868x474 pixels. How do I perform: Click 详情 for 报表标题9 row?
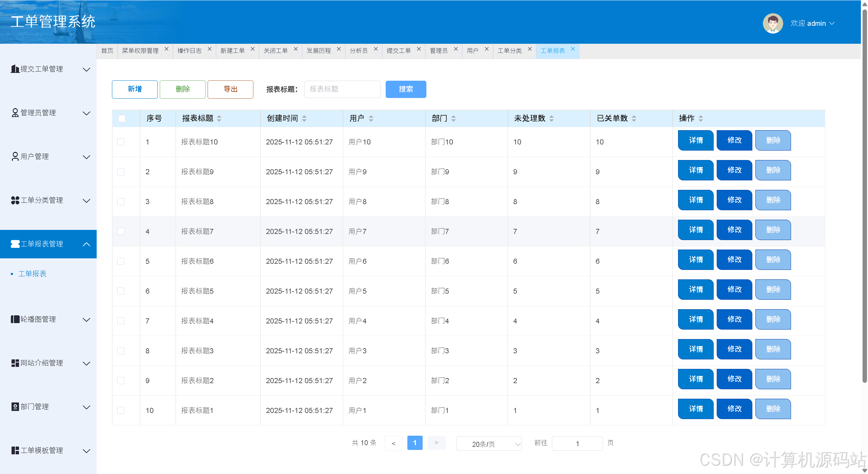[695, 170]
